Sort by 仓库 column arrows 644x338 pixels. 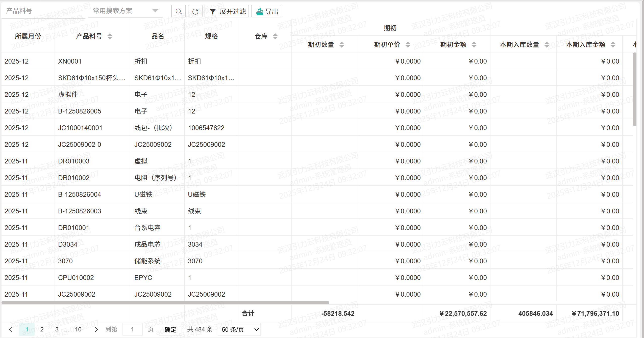tap(275, 36)
